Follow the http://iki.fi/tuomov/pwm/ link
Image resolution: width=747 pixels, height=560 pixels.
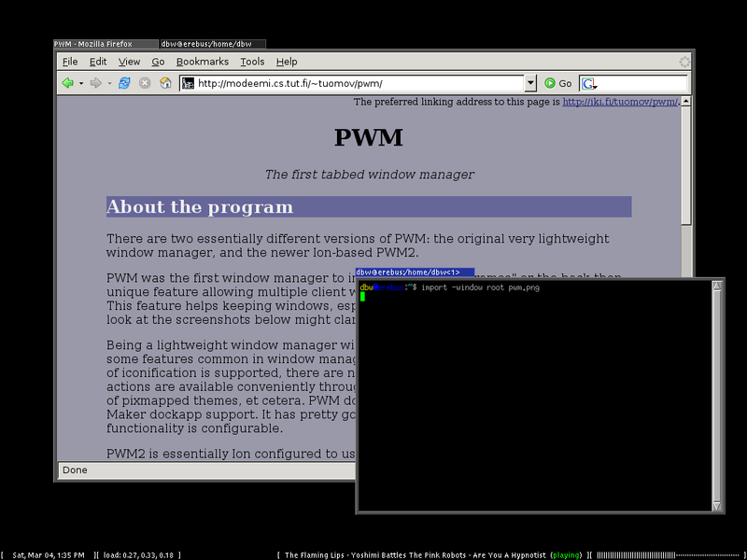pyautogui.click(x=620, y=102)
